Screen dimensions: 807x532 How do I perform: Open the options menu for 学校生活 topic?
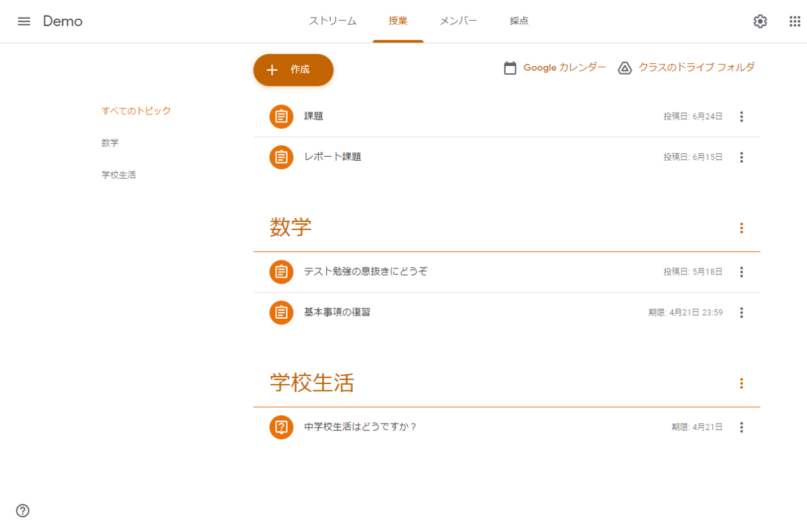coord(741,383)
